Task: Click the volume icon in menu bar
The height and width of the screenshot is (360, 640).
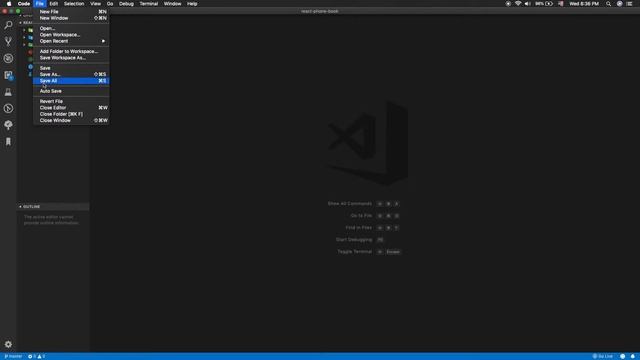Action: pyautogui.click(x=527, y=4)
